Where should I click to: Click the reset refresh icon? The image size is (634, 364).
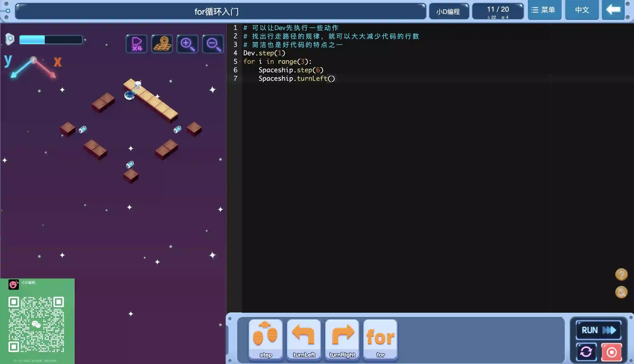click(586, 352)
